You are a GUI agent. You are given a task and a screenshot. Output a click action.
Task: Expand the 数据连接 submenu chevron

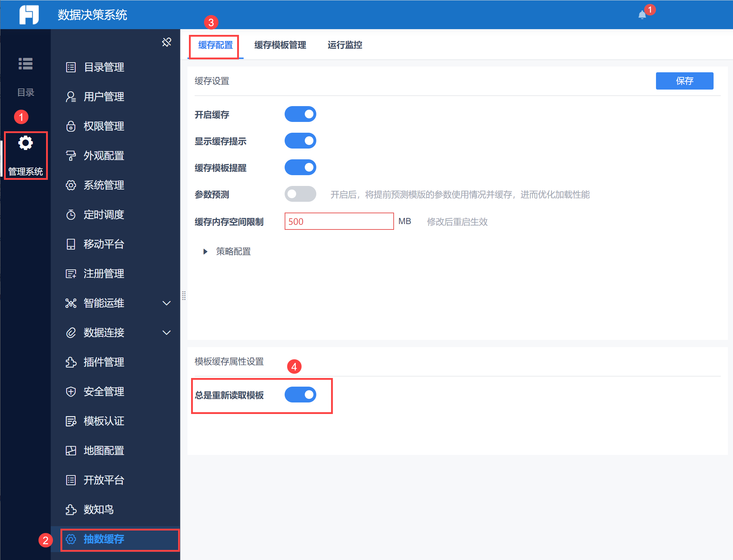tap(167, 333)
